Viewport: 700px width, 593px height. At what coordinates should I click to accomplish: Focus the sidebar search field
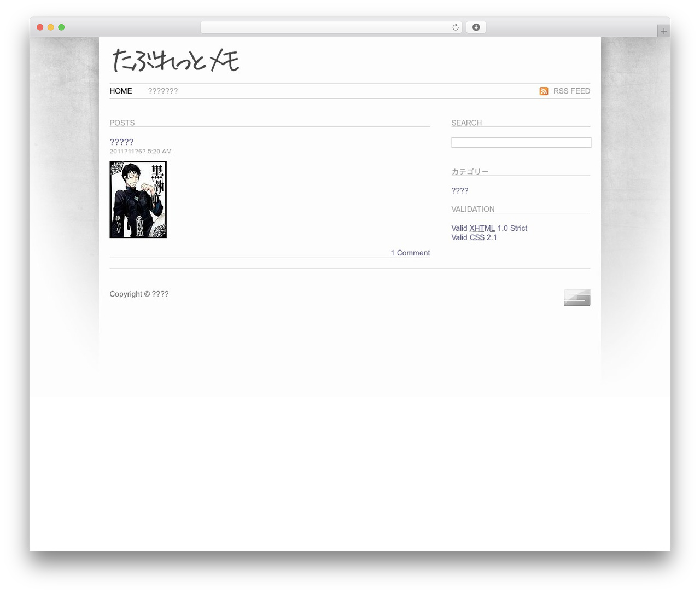(x=521, y=142)
